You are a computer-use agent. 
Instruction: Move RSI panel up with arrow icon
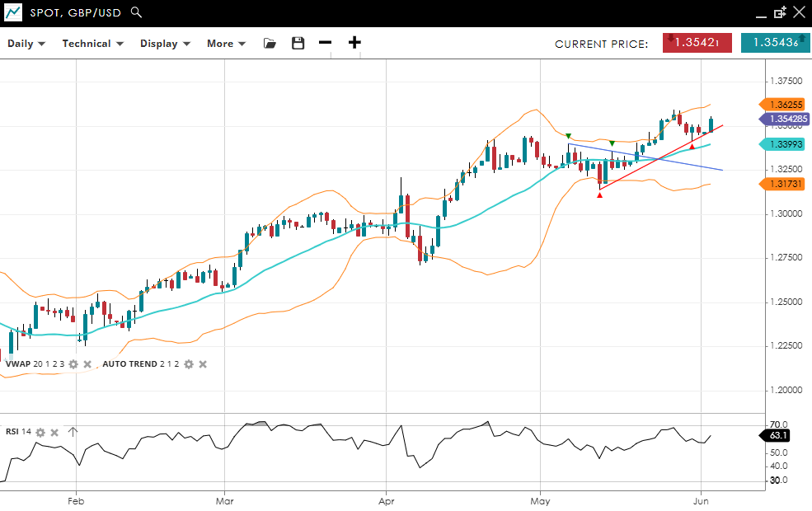click(x=73, y=432)
